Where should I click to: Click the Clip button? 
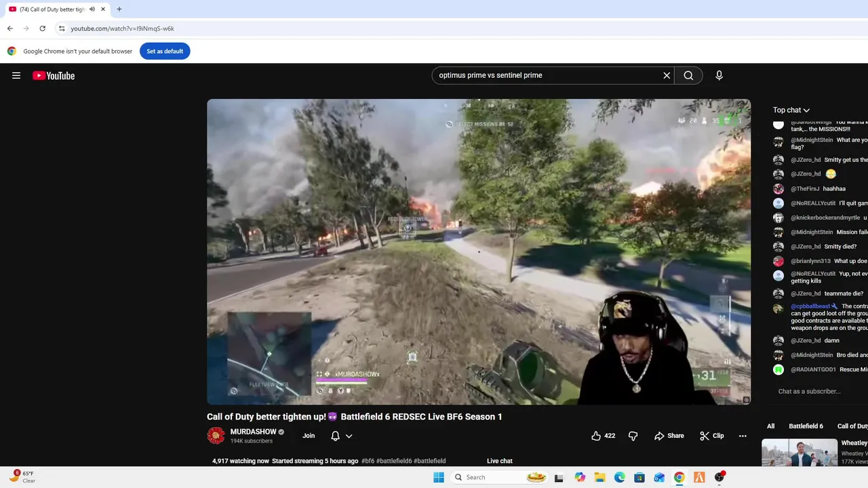(712, 436)
